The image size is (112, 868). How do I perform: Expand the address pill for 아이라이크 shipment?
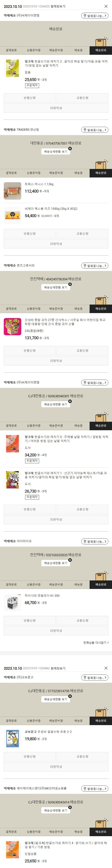click(95, 541)
